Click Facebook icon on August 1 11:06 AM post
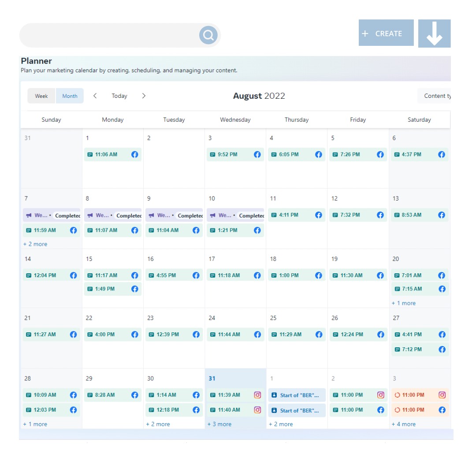Image resolution: width=476 pixels, height=476 pixels. (135, 155)
